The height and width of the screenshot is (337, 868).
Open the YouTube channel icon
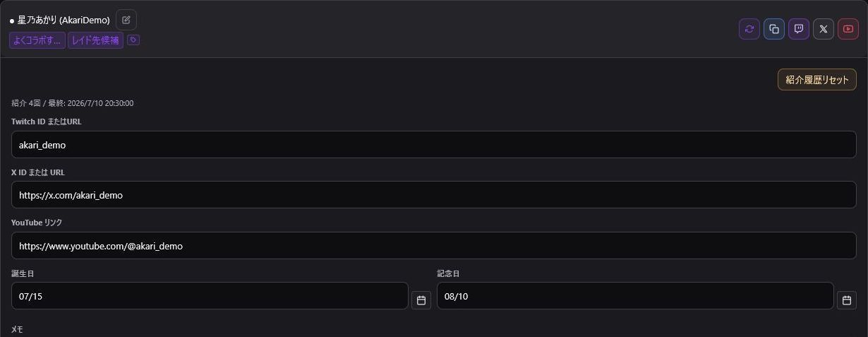coord(848,29)
